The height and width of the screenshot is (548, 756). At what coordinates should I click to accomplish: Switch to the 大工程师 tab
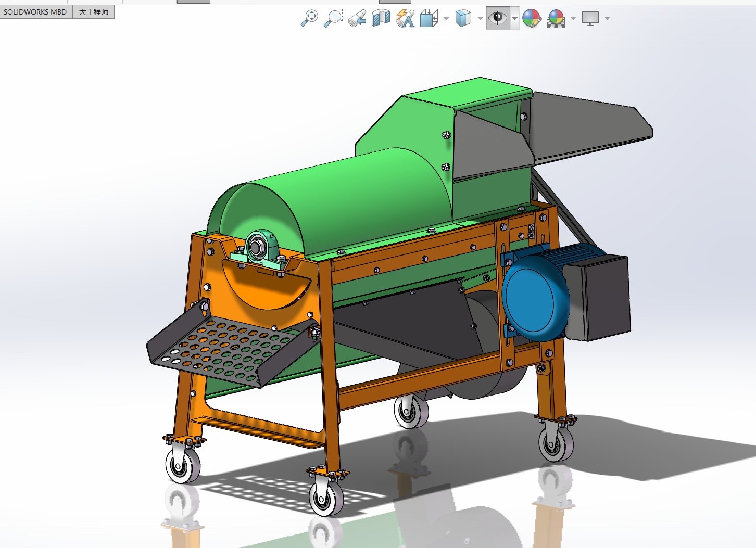click(x=94, y=12)
